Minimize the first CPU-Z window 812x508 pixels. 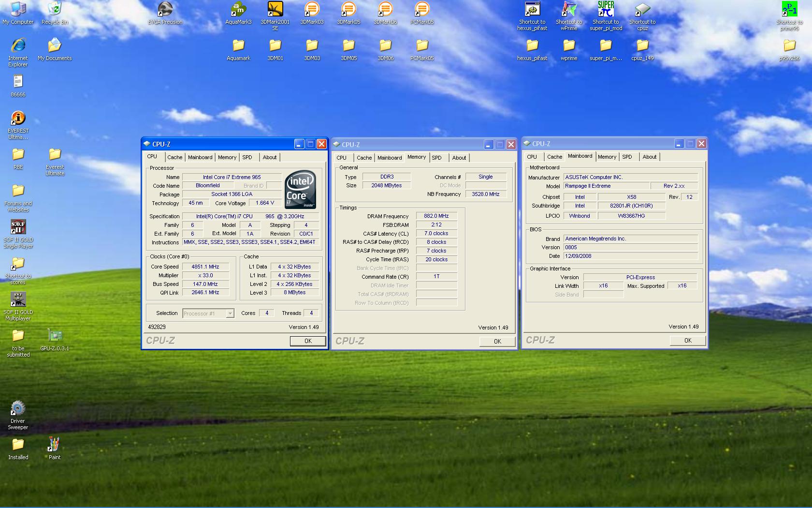pyautogui.click(x=299, y=144)
